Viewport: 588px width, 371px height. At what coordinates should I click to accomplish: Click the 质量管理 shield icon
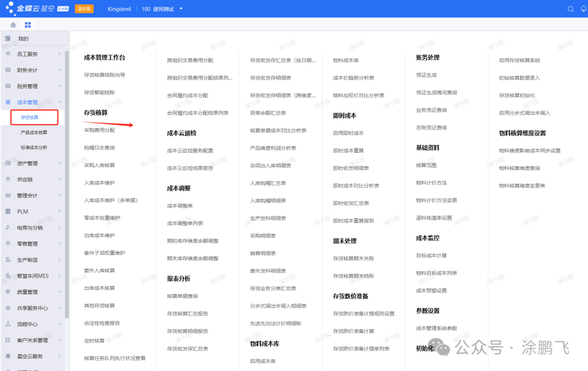pyautogui.click(x=8, y=292)
